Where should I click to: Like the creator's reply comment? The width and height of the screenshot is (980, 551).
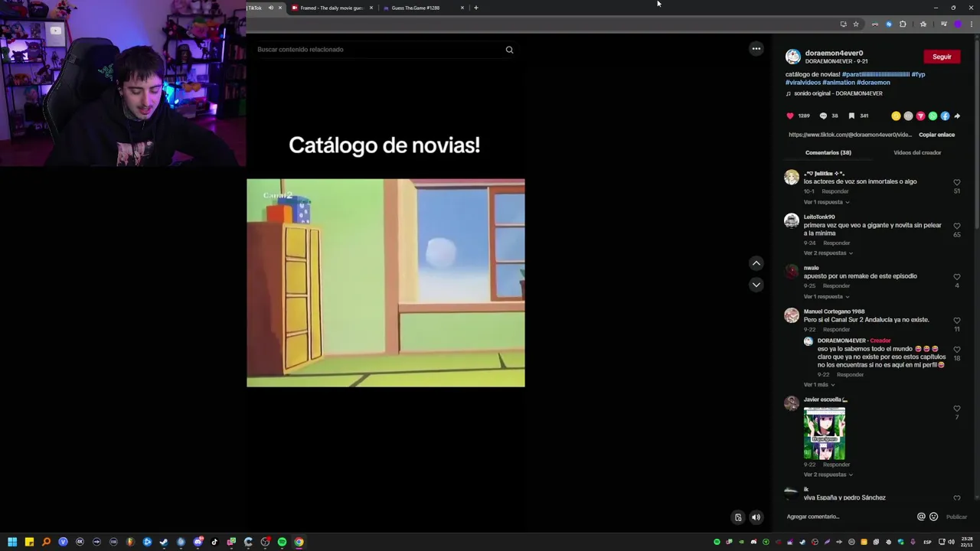pos(956,350)
